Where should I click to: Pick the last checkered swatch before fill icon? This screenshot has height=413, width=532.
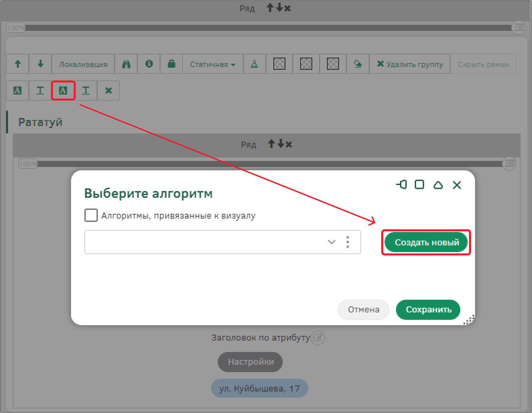click(333, 64)
